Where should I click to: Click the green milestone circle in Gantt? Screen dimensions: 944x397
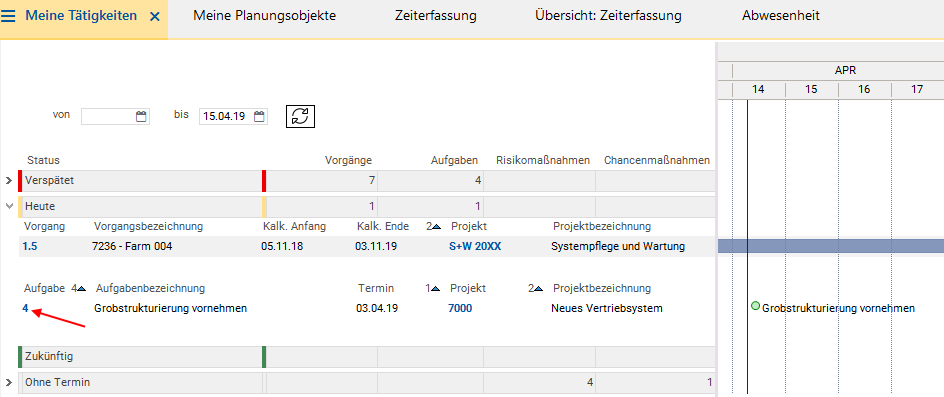pyautogui.click(x=756, y=307)
